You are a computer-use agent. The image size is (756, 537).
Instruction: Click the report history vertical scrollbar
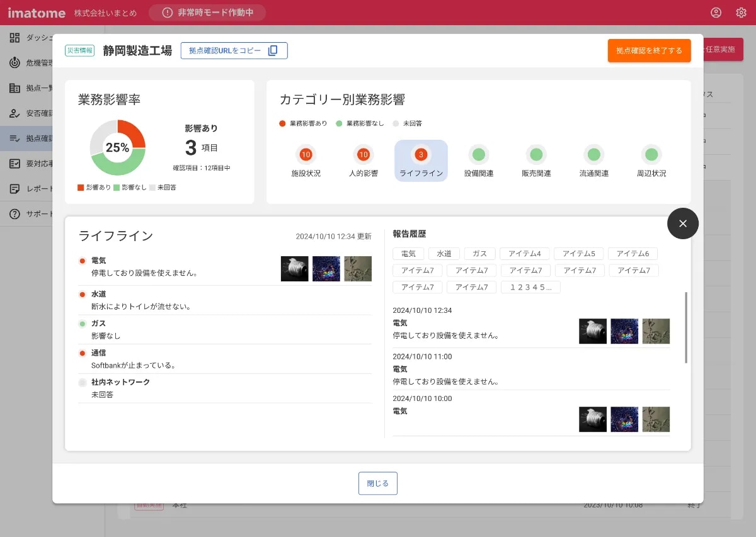(686, 327)
